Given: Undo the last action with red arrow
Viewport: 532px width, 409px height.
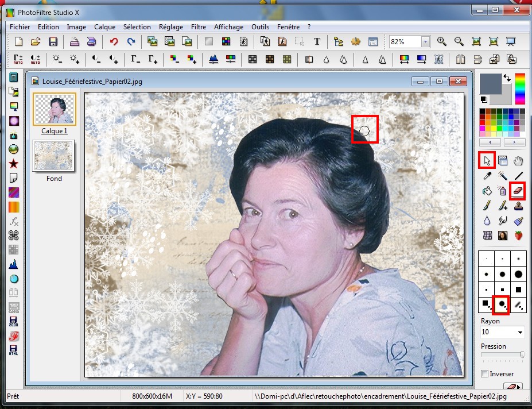Looking at the screenshot, I should pos(114,41).
